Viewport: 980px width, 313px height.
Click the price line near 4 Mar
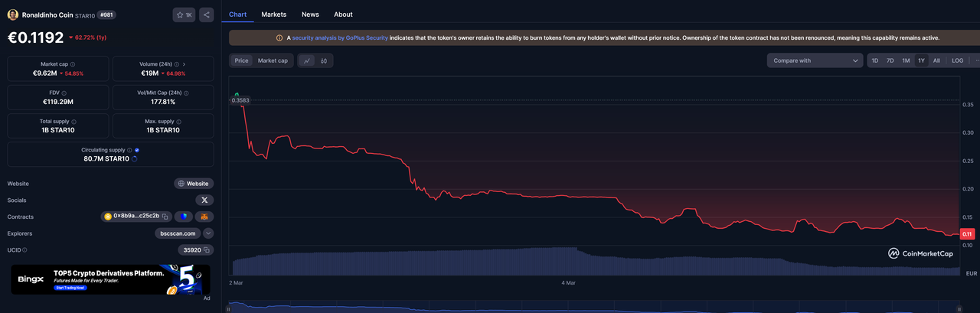point(568,197)
